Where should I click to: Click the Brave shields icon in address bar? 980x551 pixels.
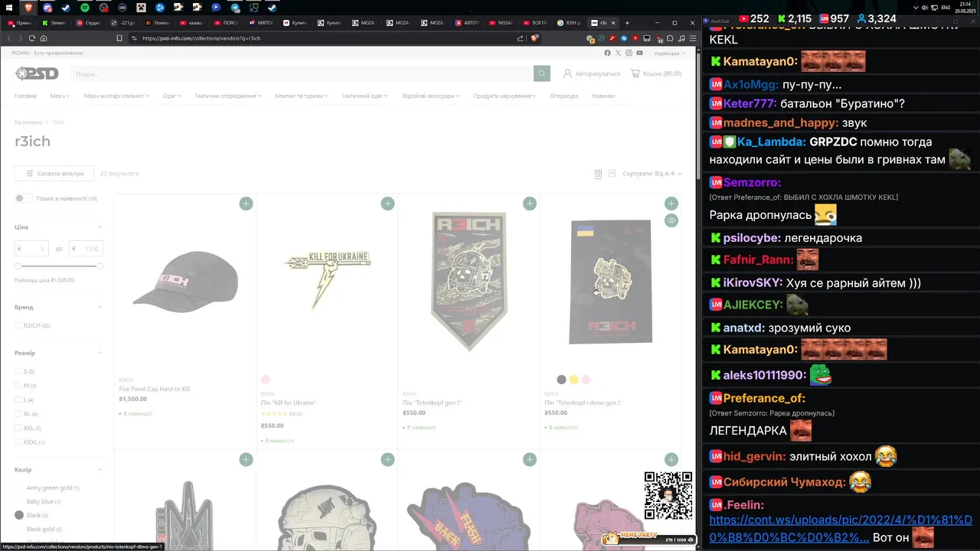534,38
